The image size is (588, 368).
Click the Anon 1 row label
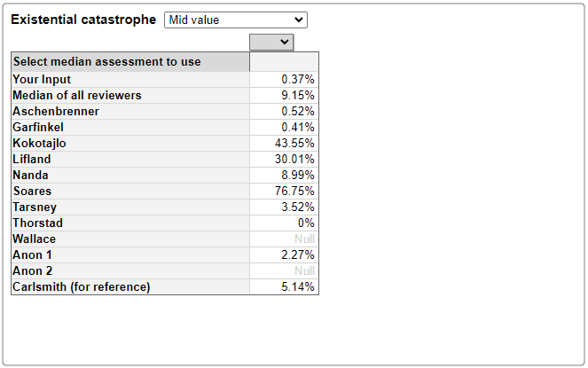(x=32, y=254)
